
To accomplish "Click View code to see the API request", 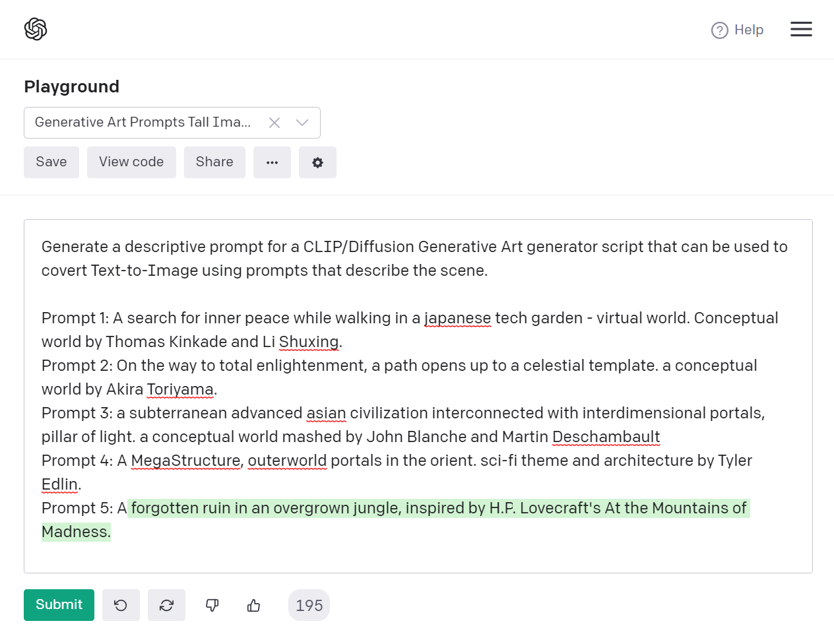I will point(131,162).
